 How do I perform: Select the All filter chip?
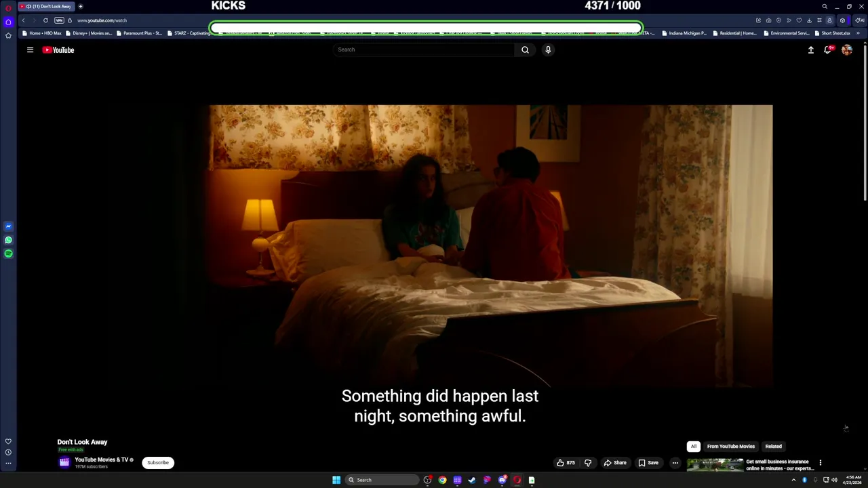coord(694,447)
